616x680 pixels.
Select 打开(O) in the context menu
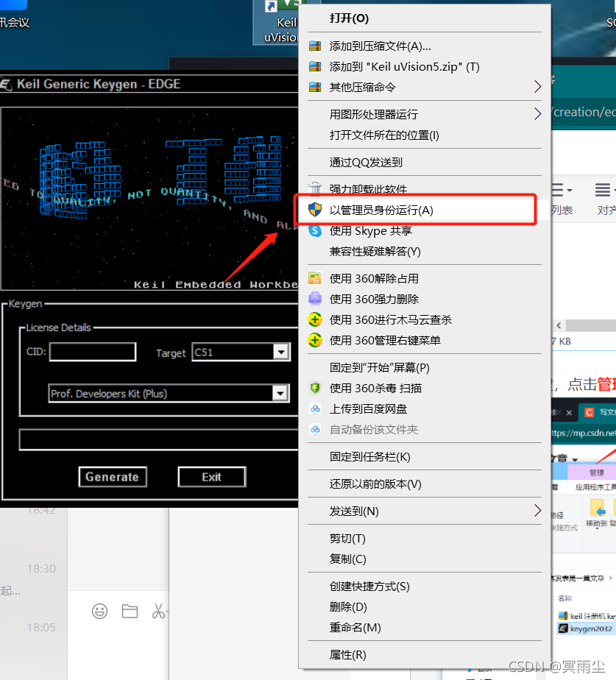425,18
